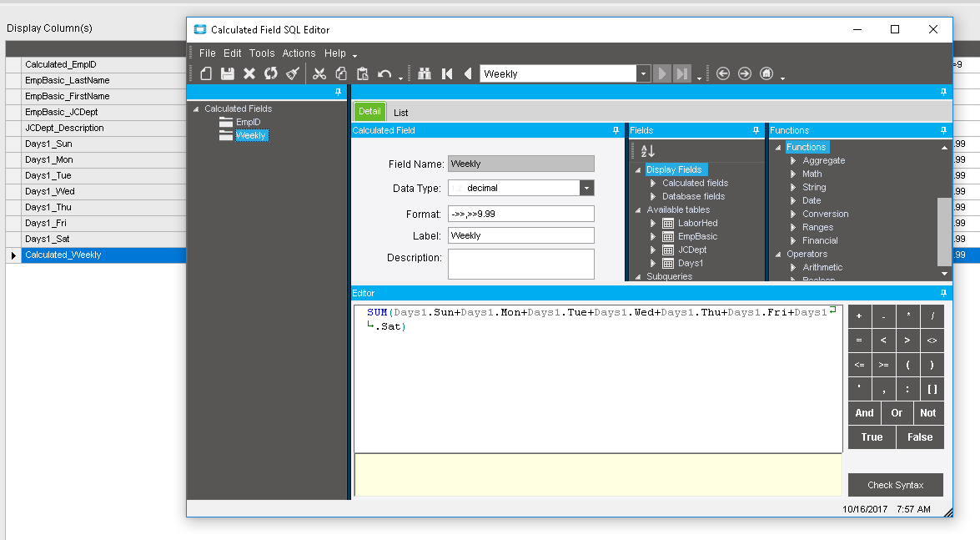Insert the Not operator
Viewport: 980px width, 540px height.
(x=928, y=413)
